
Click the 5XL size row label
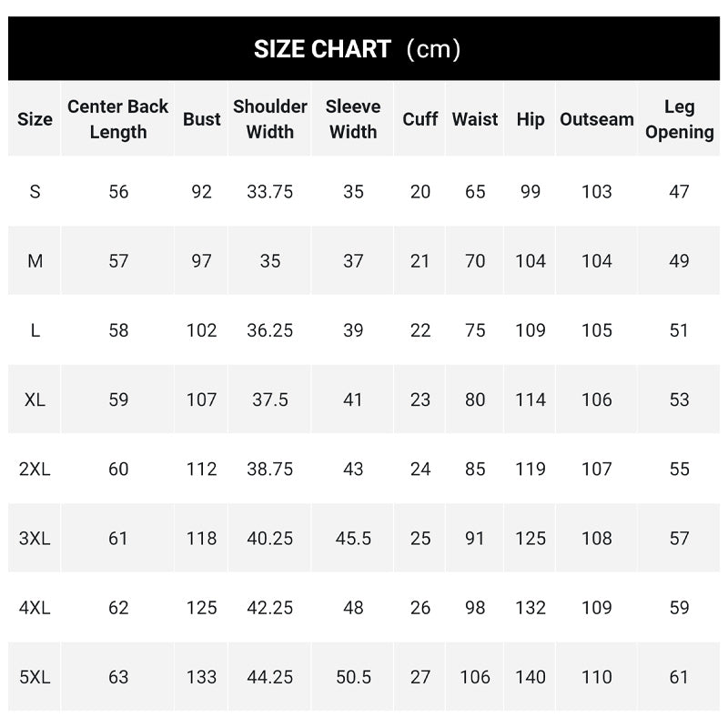(x=35, y=677)
